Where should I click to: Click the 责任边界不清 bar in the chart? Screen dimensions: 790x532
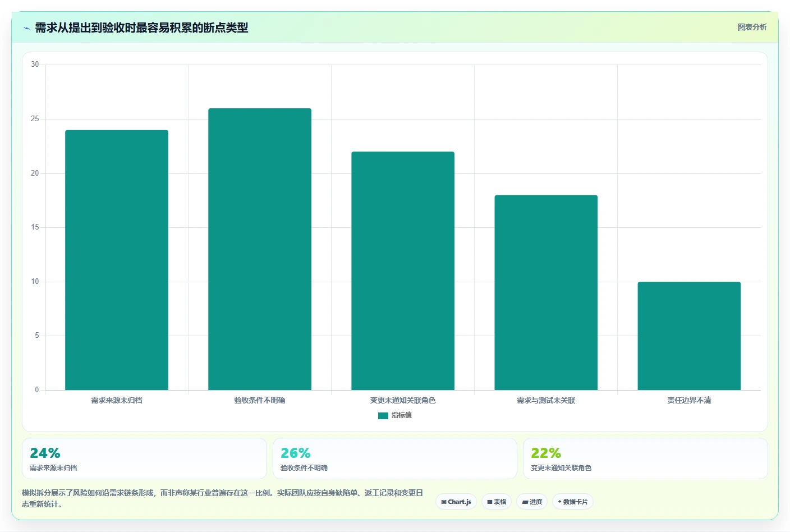point(689,336)
